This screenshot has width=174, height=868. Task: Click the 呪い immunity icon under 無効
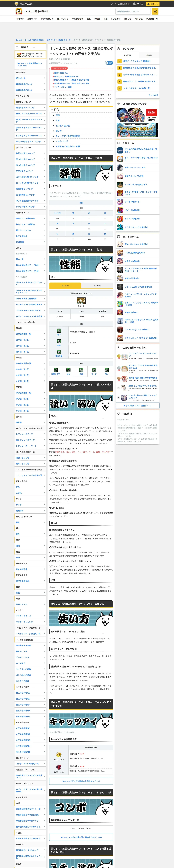coord(106,370)
